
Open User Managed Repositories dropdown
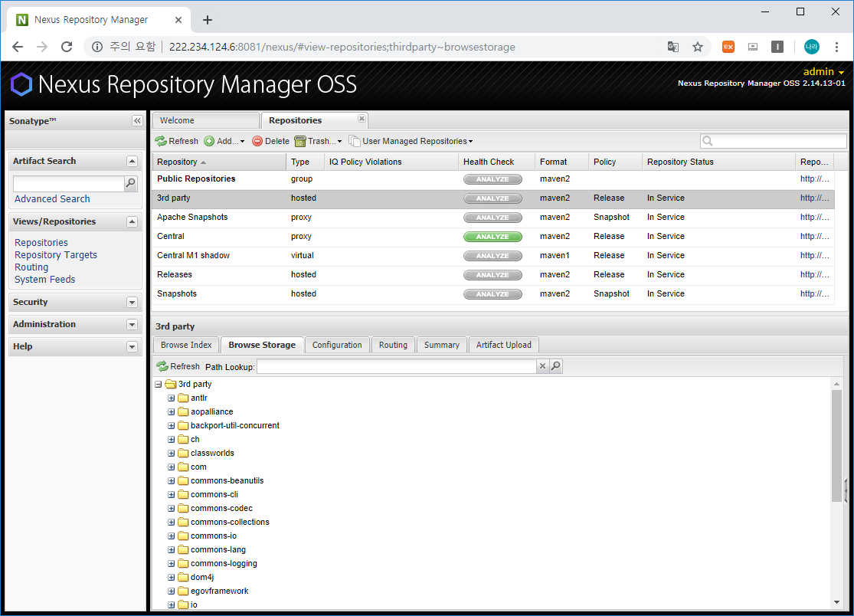[x=411, y=141]
